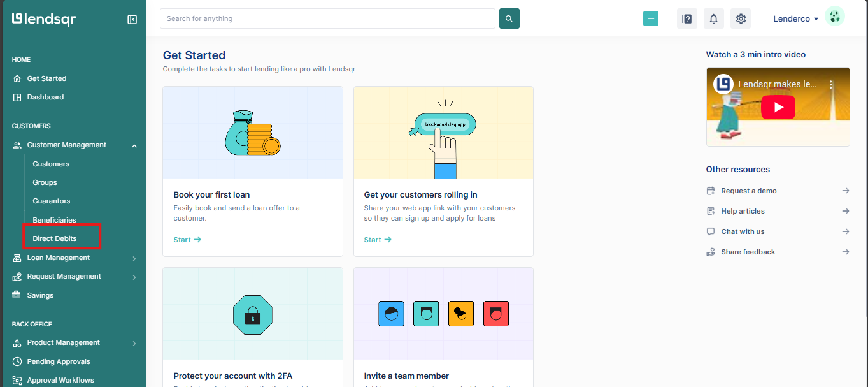Select Get Started in the sidebar
Image resolution: width=868 pixels, height=387 pixels.
(x=46, y=78)
